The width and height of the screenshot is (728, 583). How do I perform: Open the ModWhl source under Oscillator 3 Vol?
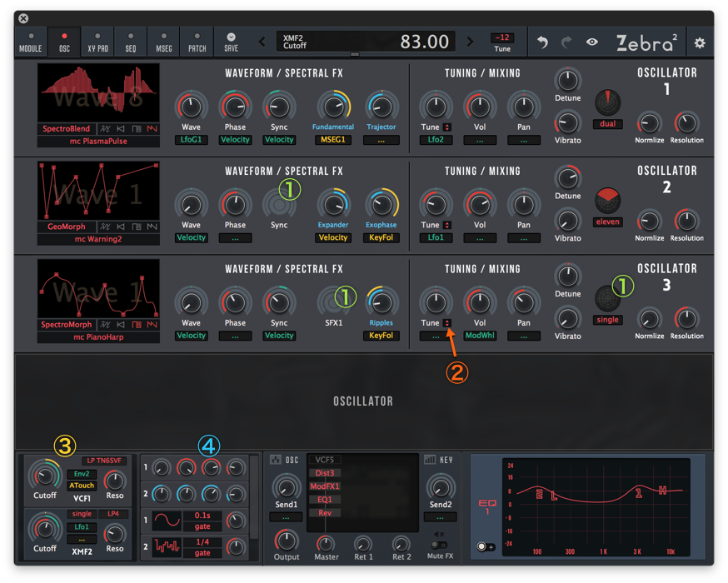point(480,336)
